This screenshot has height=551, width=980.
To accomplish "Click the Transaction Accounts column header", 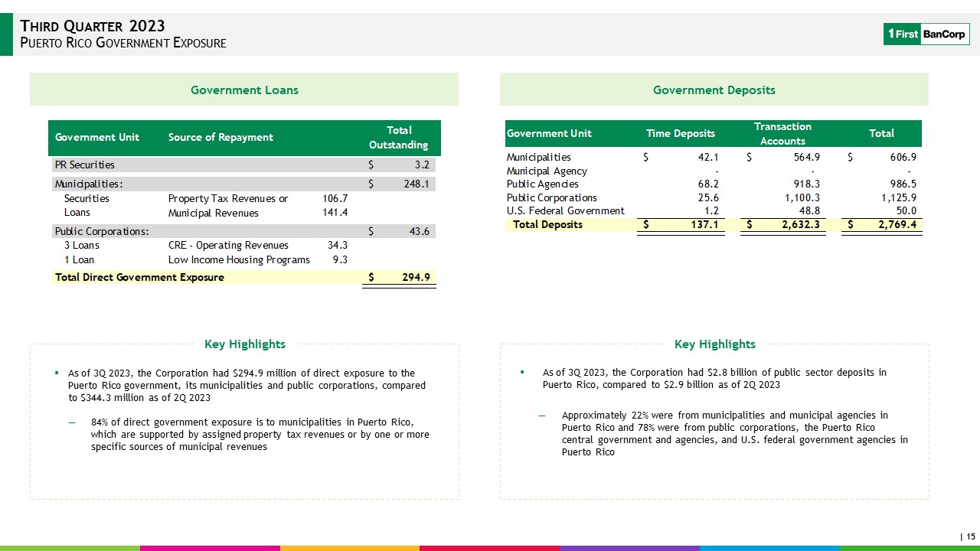I will [x=782, y=133].
